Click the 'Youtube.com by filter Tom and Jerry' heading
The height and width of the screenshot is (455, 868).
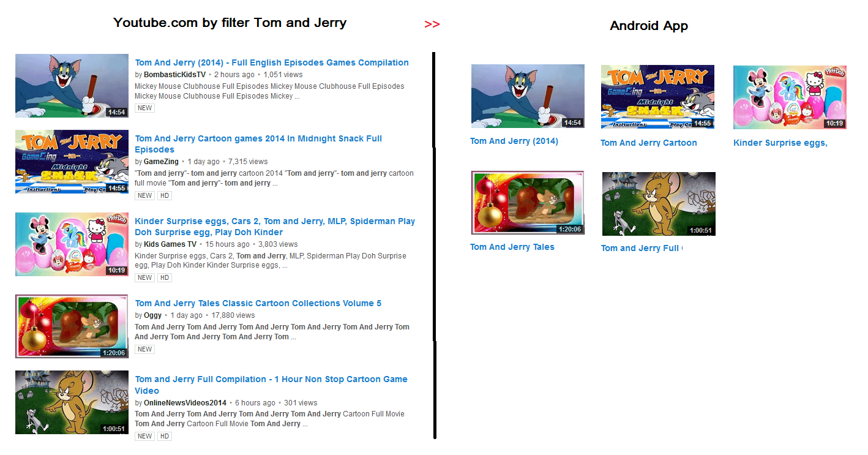tap(230, 23)
